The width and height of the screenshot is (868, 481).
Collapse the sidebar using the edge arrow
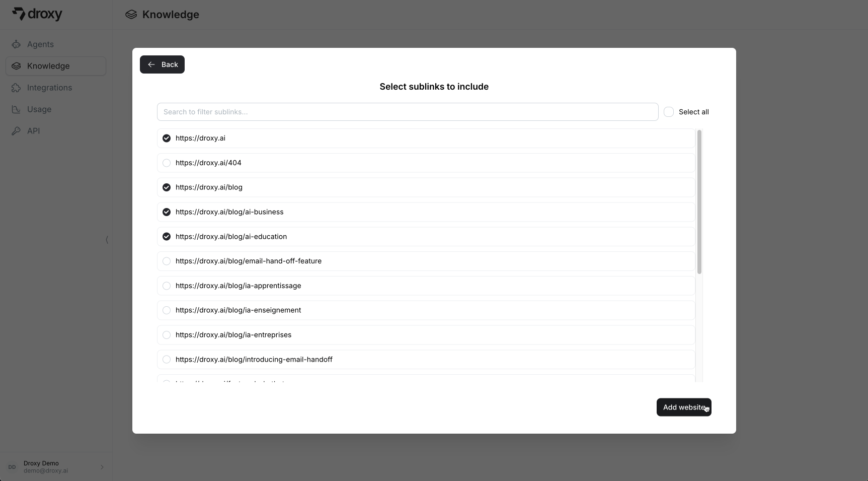click(x=107, y=240)
